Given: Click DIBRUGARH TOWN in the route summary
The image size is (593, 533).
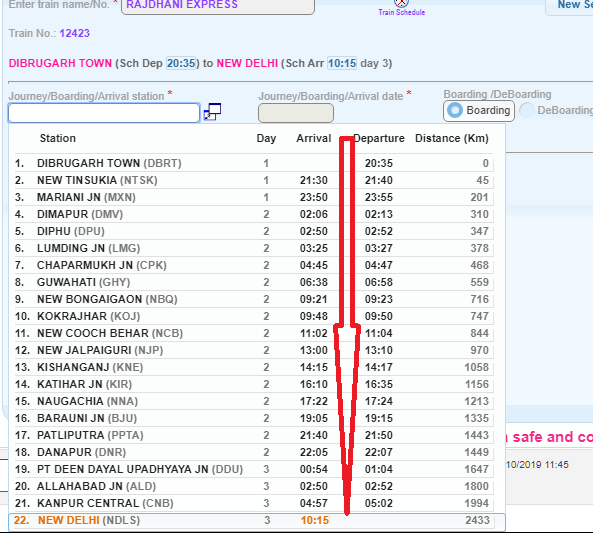Looking at the screenshot, I should [60, 63].
